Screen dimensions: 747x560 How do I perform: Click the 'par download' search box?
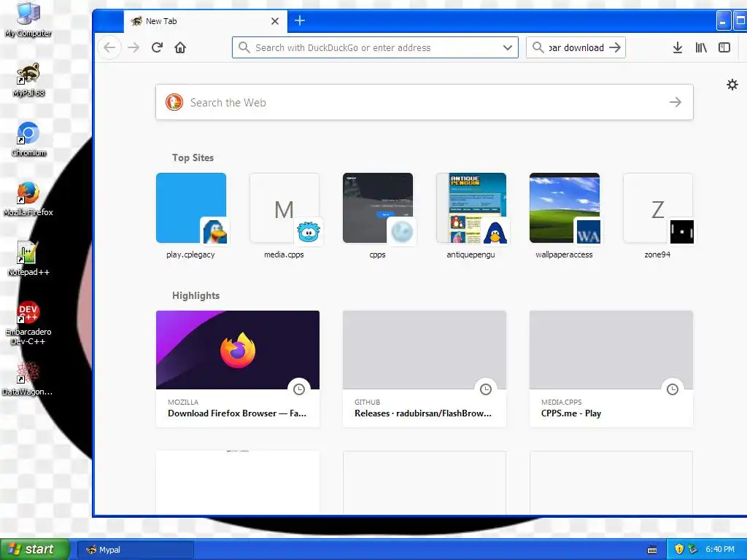tap(576, 47)
